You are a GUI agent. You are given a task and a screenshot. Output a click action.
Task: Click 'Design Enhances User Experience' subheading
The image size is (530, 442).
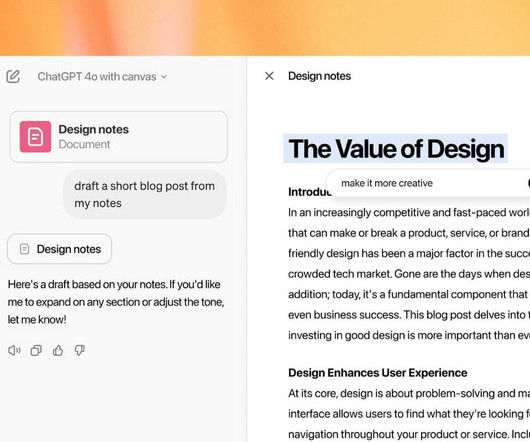(x=378, y=373)
